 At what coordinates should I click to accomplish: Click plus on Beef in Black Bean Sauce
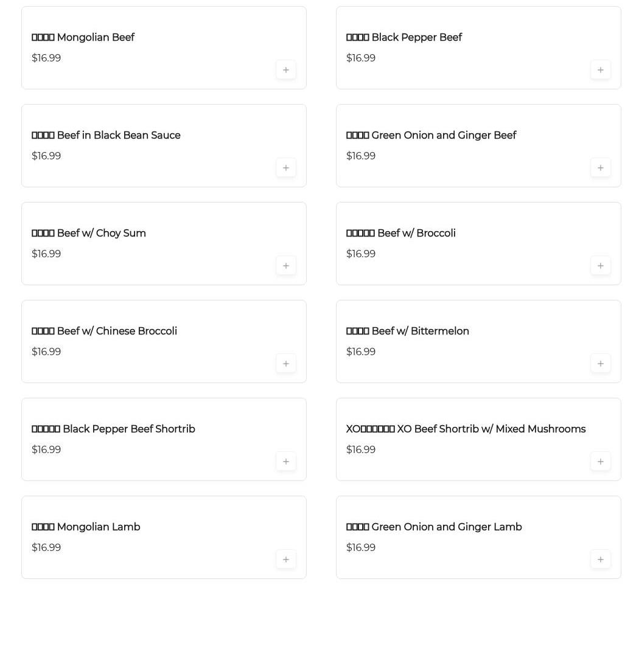coord(286,168)
